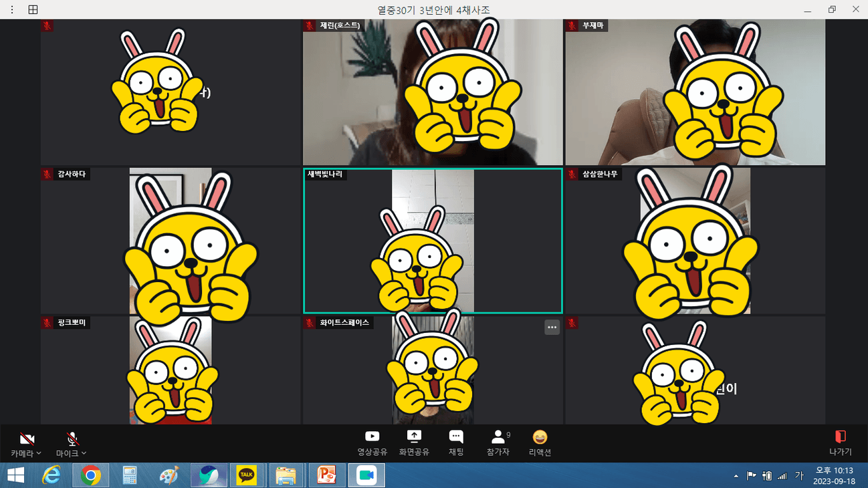868x488 pixels.
Task: Click the muted mic icon on 부재마
Action: pyautogui.click(x=572, y=25)
